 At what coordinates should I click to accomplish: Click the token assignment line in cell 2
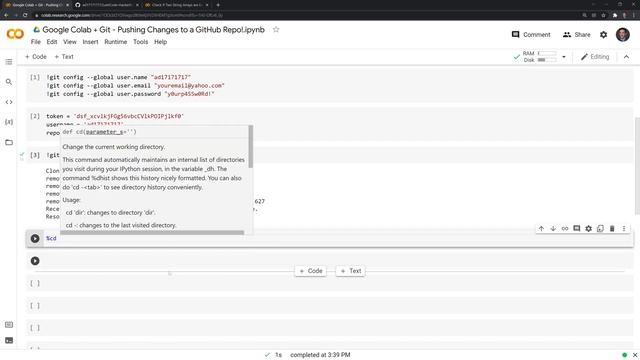115,116
